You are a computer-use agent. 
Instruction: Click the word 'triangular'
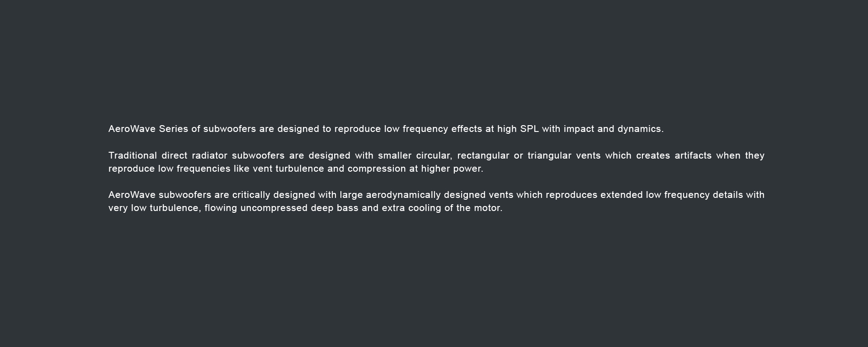pos(550,156)
